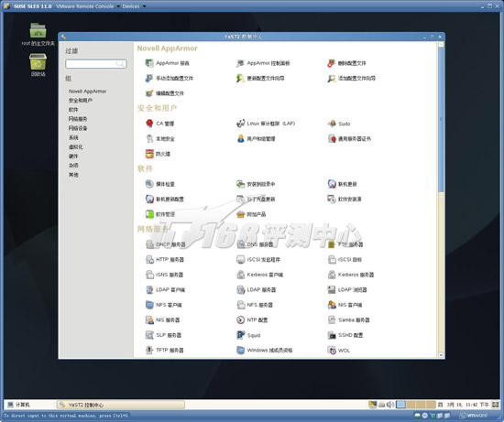Open the Windows 域成员资格 module
The height and width of the screenshot is (422, 504).
[x=265, y=350]
